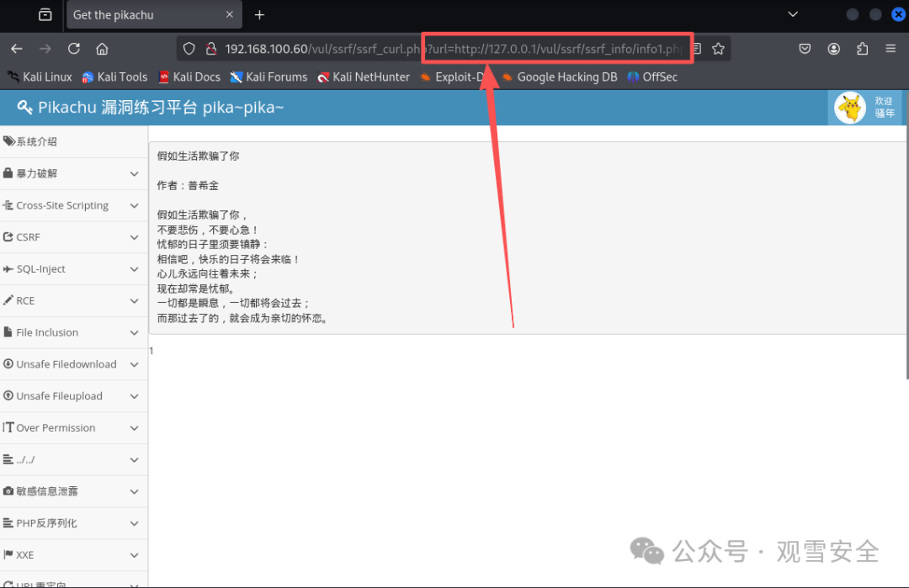Expand the SQL-Inject sidebar menu

[x=73, y=269]
